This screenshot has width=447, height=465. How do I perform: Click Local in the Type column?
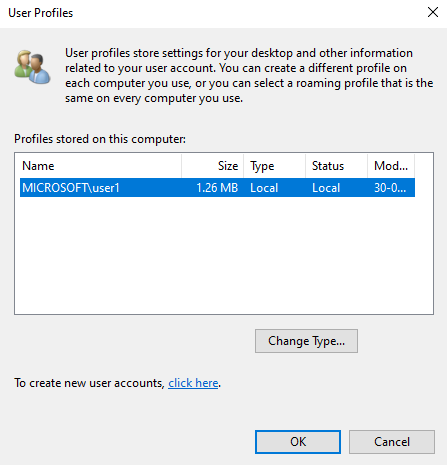[264, 188]
